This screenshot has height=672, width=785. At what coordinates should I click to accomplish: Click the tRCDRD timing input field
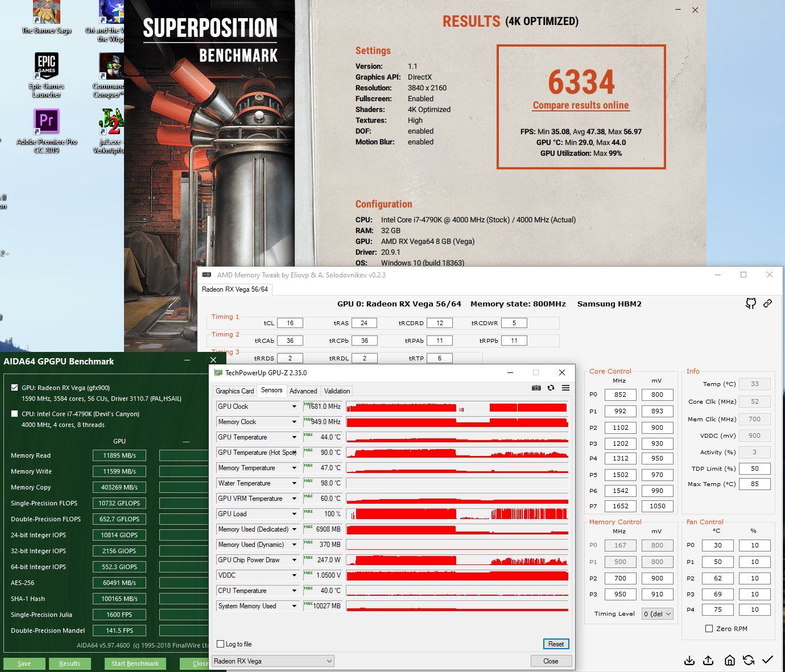pyautogui.click(x=439, y=323)
